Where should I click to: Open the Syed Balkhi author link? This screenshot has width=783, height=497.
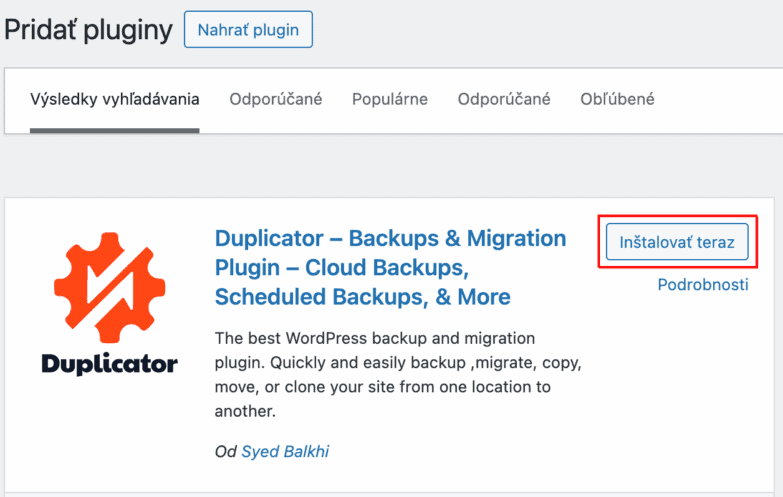click(285, 452)
